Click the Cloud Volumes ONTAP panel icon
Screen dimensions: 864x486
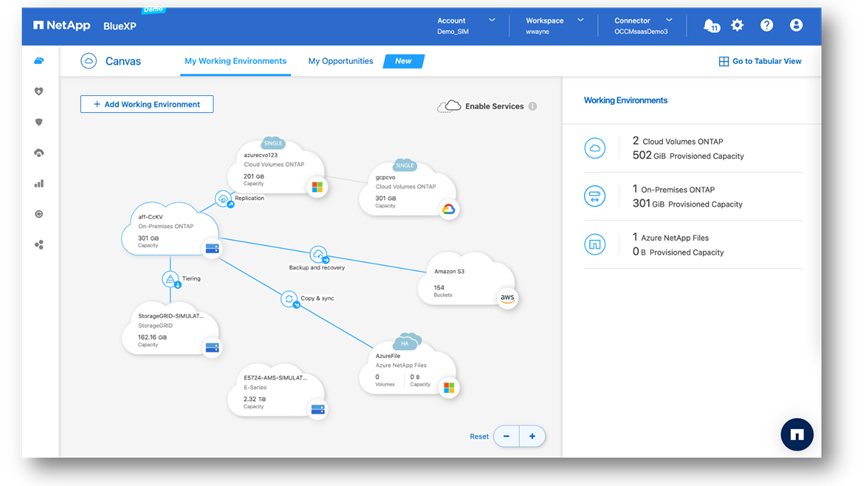tap(595, 148)
